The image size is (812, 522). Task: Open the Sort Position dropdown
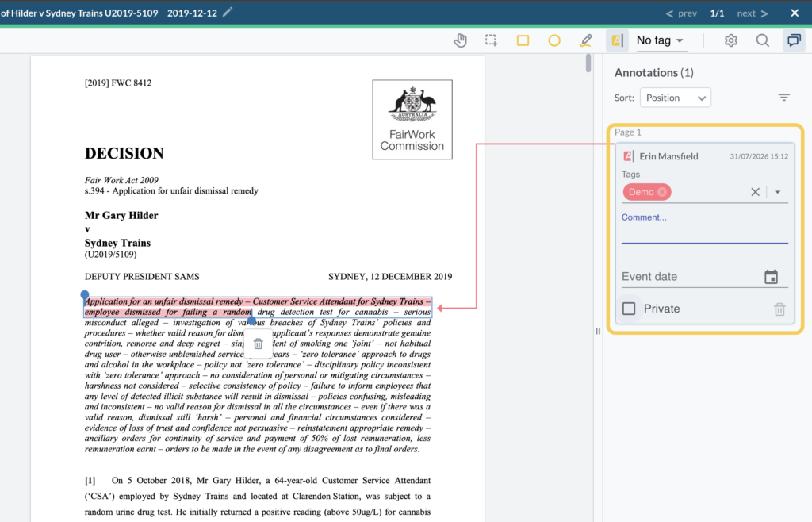click(676, 98)
